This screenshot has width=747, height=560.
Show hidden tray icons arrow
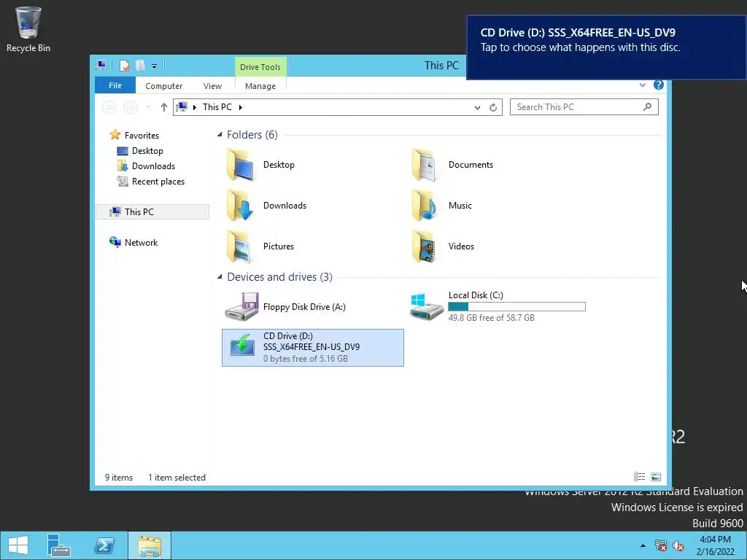click(x=643, y=545)
